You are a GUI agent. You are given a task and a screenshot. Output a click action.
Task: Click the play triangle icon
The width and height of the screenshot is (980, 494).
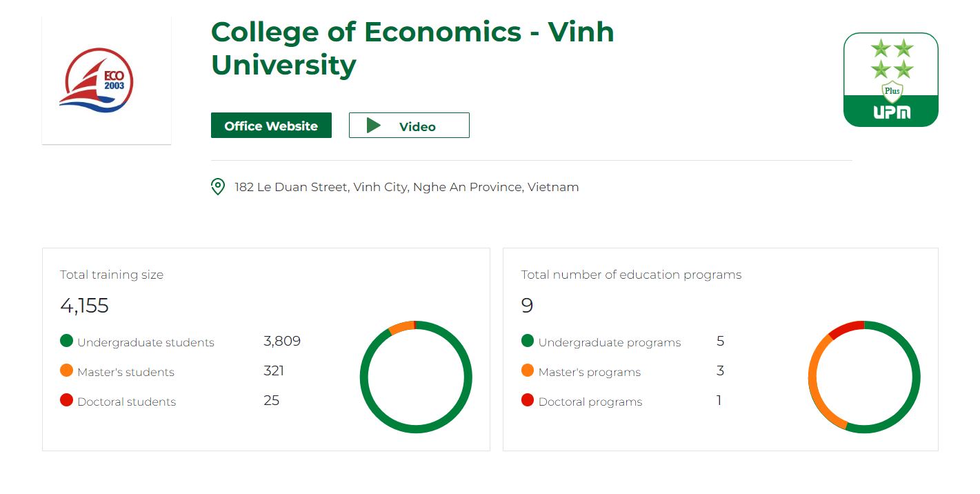point(374,126)
